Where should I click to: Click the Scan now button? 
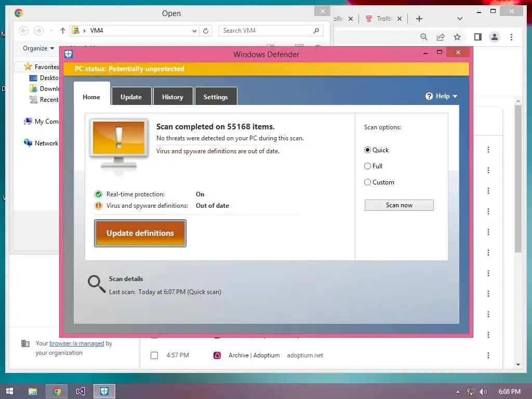click(399, 205)
